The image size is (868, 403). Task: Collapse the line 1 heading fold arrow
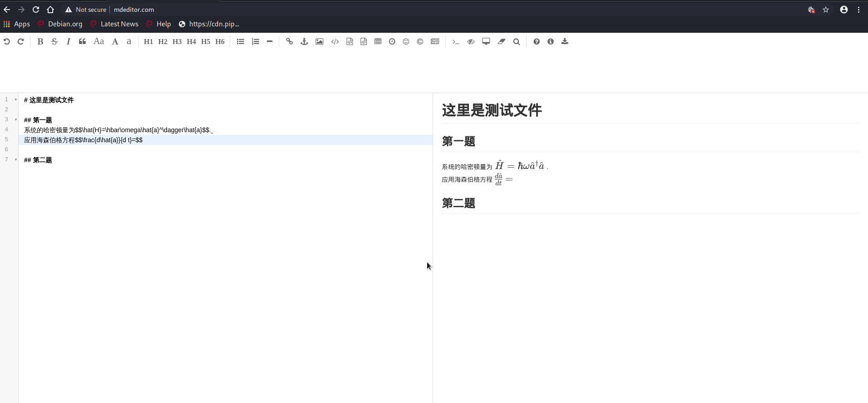(16, 100)
